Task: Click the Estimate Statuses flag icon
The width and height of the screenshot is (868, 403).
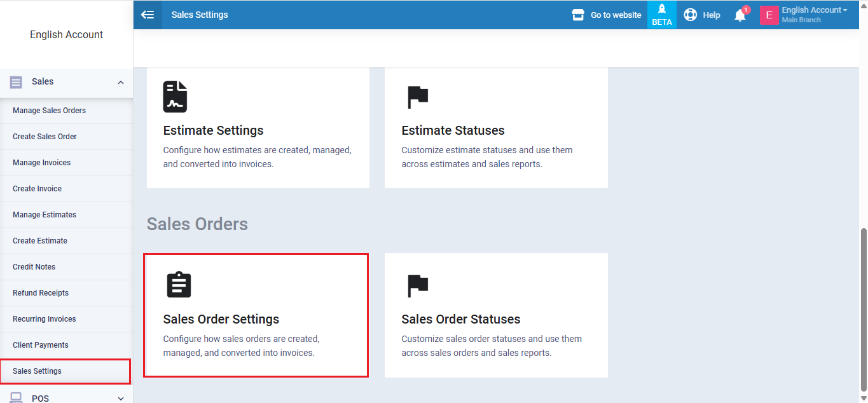Action: 418,97
